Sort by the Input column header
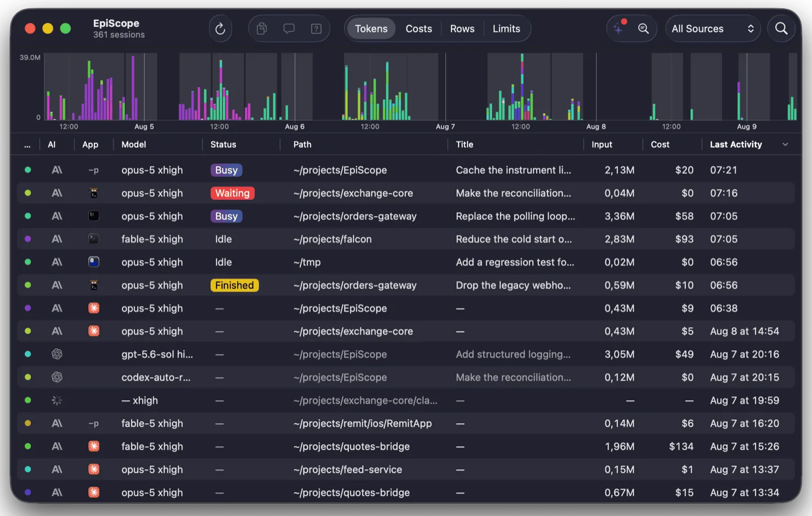 602,144
